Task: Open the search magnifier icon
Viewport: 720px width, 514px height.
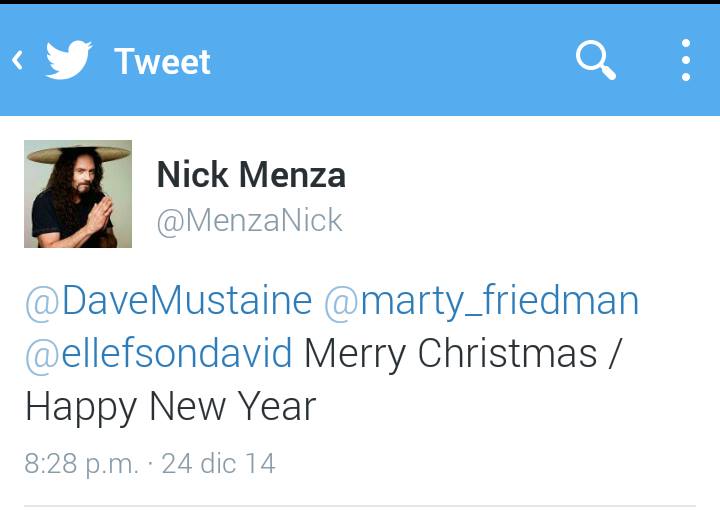Action: click(x=596, y=60)
